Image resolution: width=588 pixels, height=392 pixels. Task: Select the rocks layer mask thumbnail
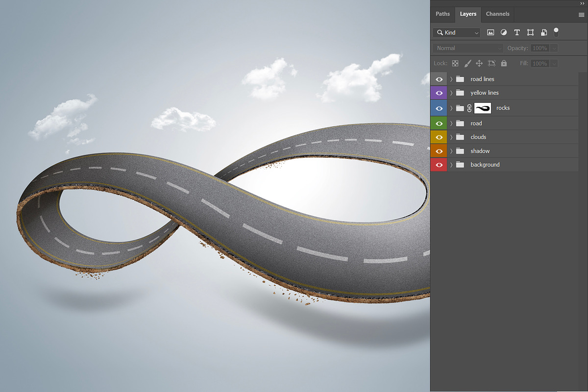[483, 108]
